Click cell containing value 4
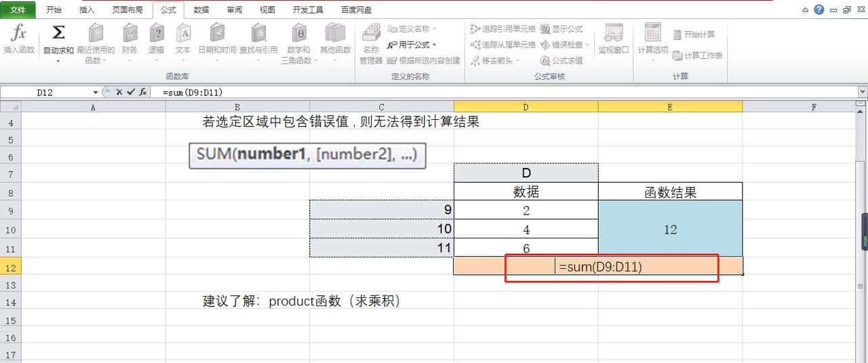The width and height of the screenshot is (868, 363). click(526, 229)
